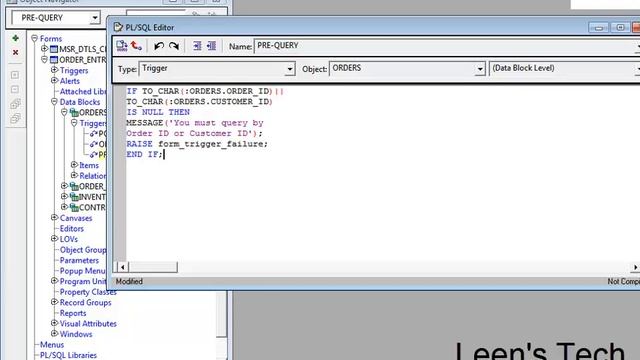Select the Editors tree node

click(x=72, y=229)
